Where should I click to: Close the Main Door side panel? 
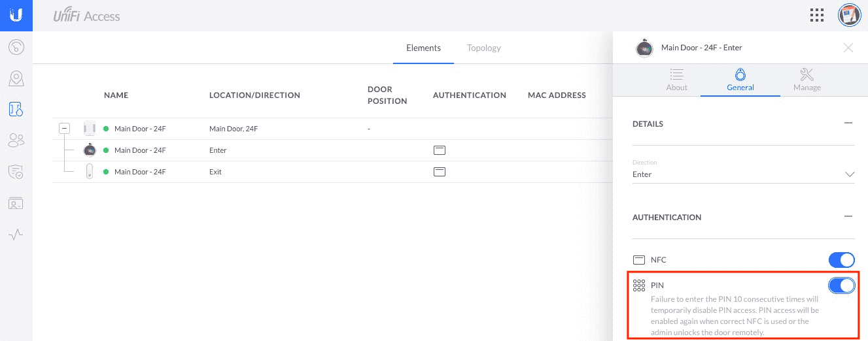(848, 48)
